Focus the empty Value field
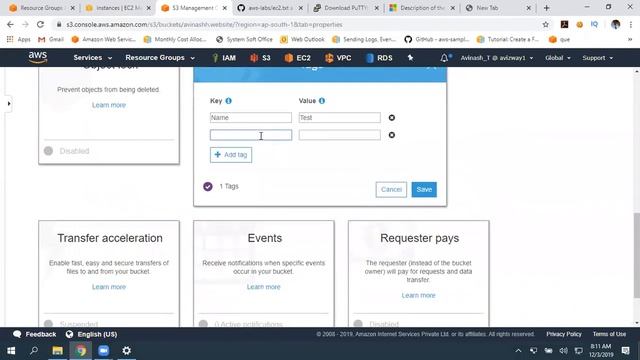640x360 pixels. coord(340,135)
